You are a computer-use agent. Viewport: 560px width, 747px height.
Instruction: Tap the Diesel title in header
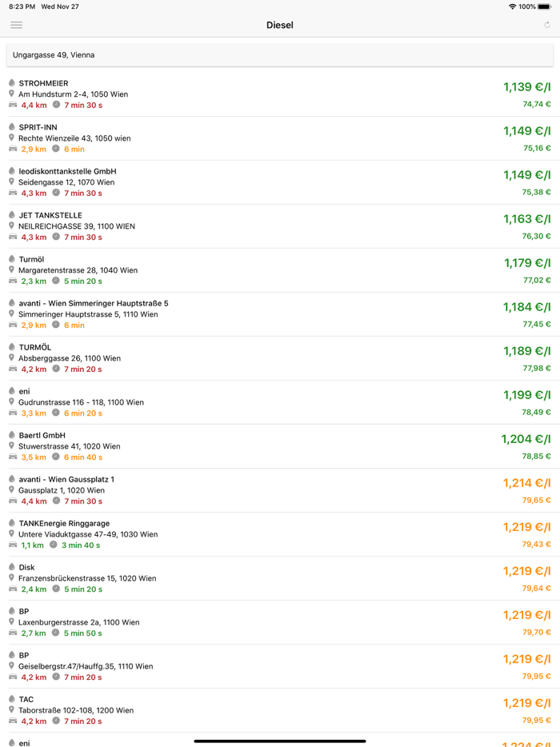[x=280, y=25]
